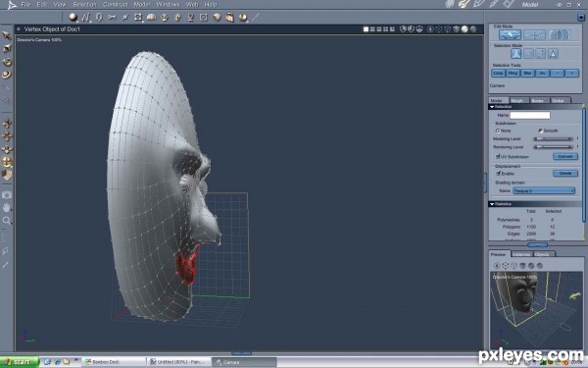Open the Construct menu
The image size is (588, 368).
[x=115, y=5]
